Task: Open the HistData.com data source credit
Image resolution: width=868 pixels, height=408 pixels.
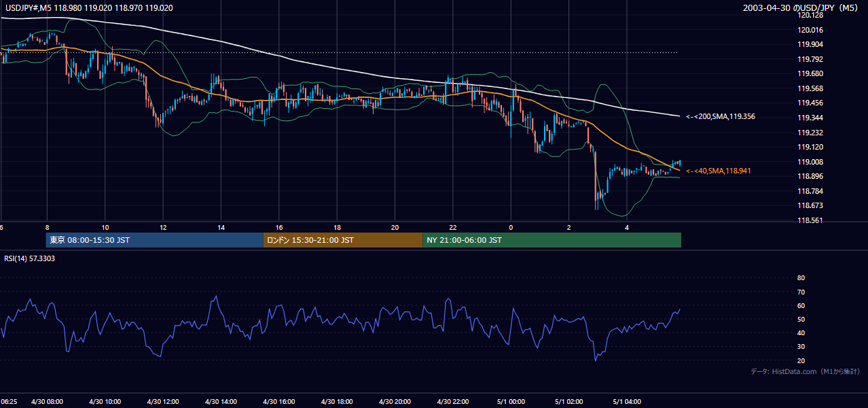Action: pos(806,371)
